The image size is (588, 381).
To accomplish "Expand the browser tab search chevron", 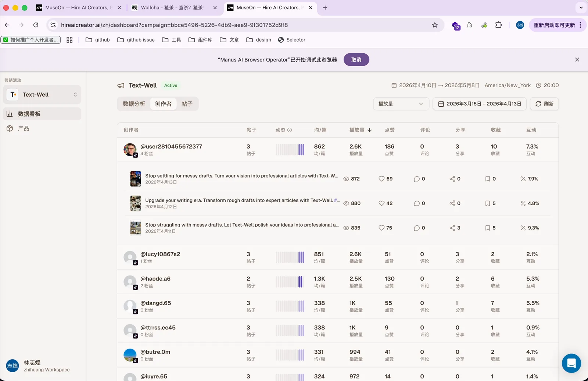I will tap(581, 8).
